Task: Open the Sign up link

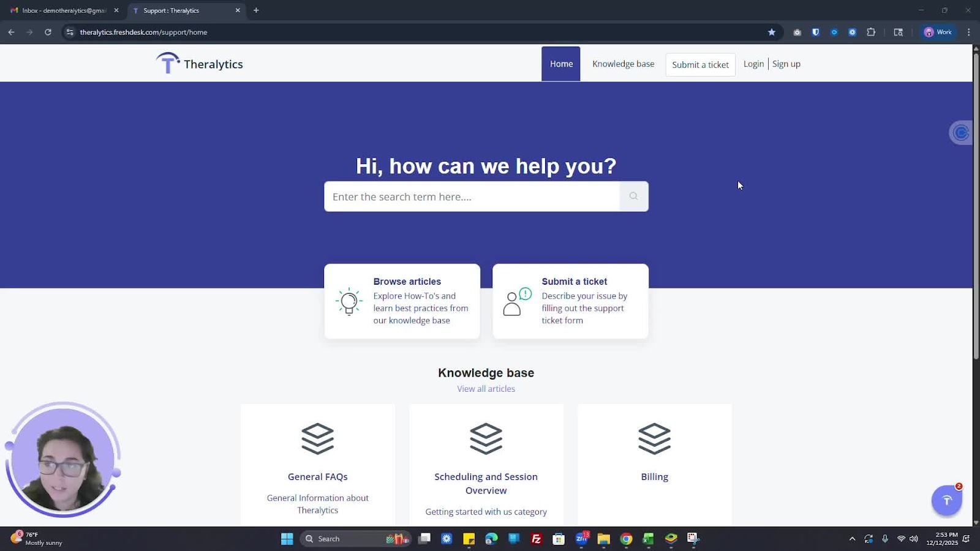Action: pos(786,64)
